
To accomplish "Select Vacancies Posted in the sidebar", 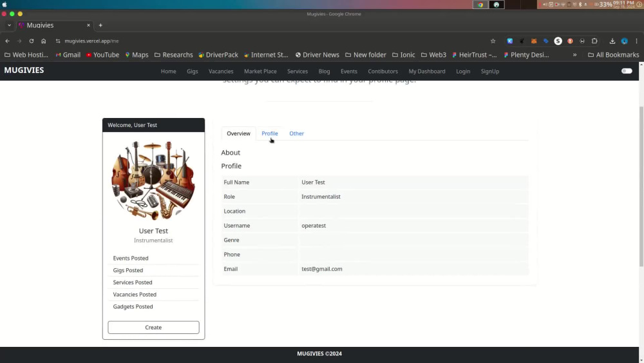I will (135, 295).
